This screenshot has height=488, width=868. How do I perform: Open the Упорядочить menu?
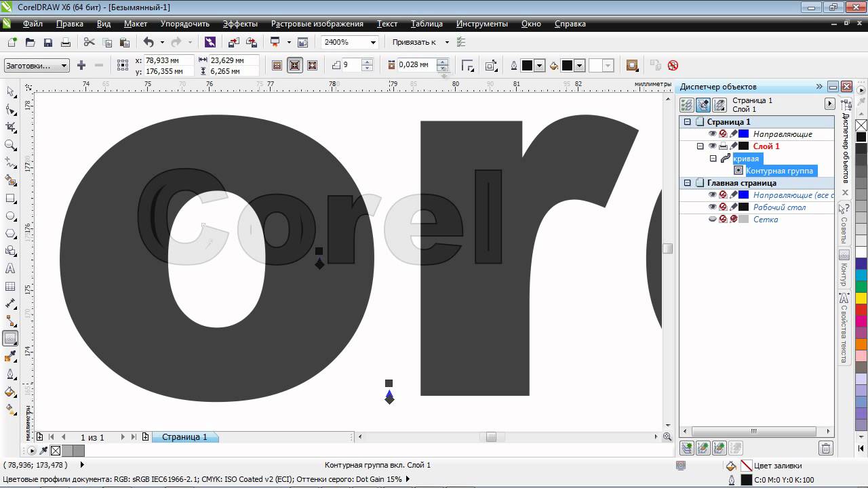pyautogui.click(x=185, y=24)
